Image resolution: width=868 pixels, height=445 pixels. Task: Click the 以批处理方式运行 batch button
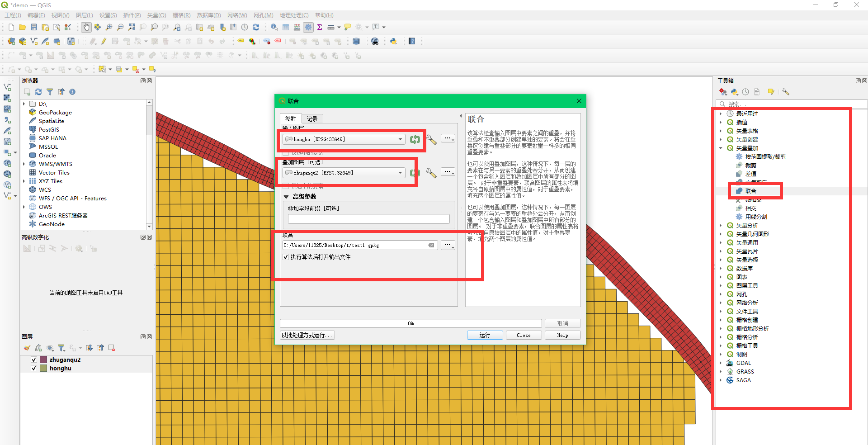[307, 335]
